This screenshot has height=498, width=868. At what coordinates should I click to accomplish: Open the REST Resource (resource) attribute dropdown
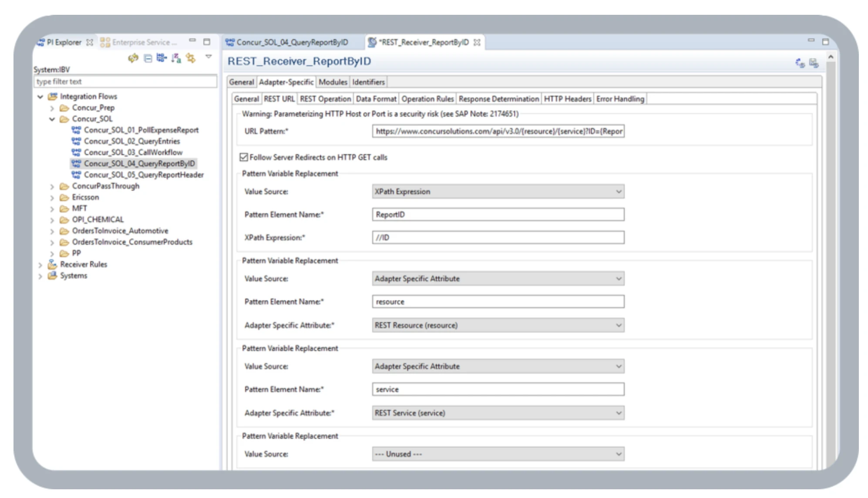(x=498, y=325)
